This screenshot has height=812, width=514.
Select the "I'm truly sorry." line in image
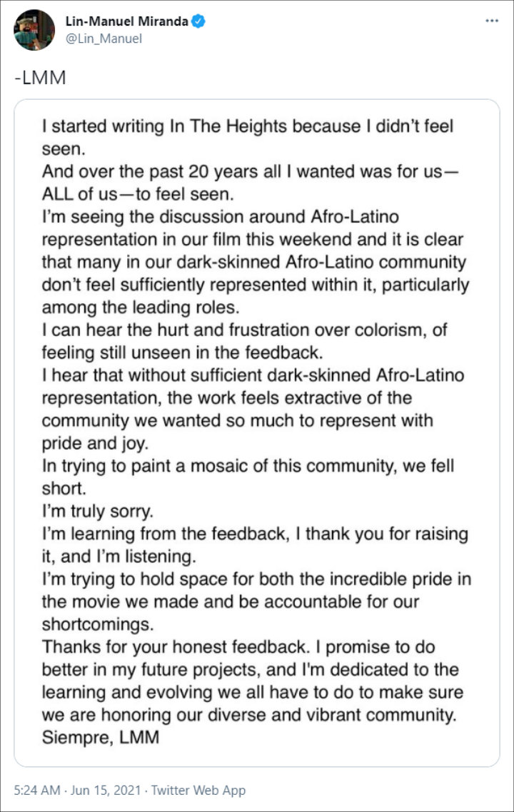[x=97, y=512]
